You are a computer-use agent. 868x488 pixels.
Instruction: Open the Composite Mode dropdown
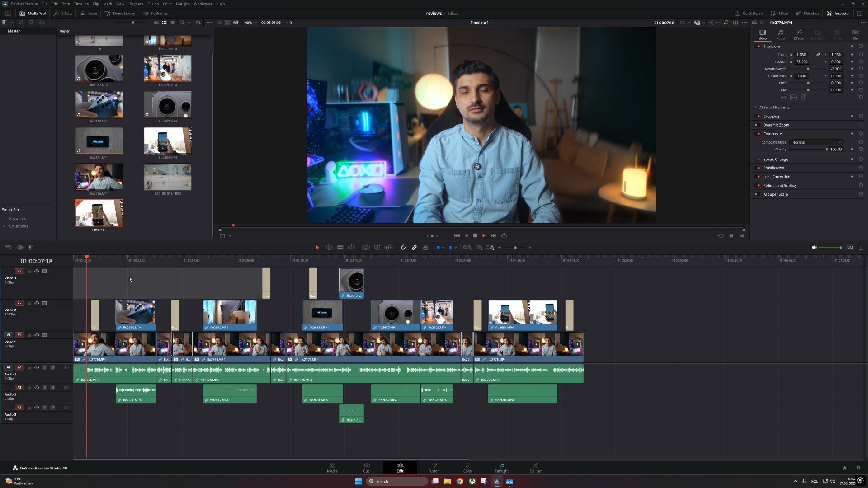coord(816,142)
